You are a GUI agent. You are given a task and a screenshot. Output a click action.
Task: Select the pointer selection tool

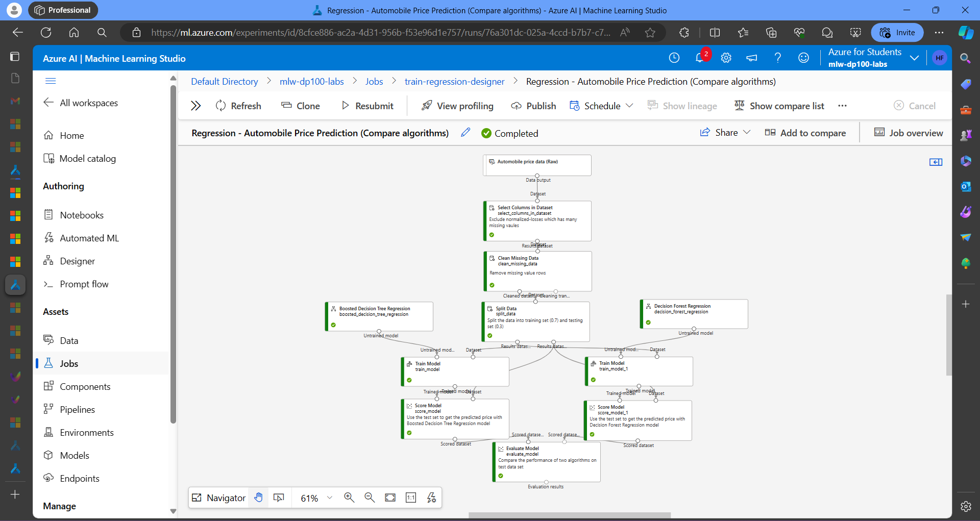[x=279, y=498]
